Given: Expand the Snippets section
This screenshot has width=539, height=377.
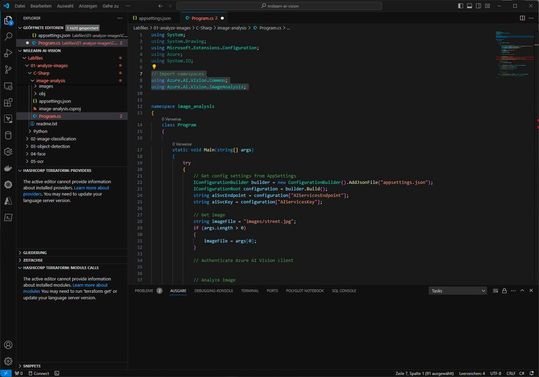Looking at the screenshot, I should (32, 366).
